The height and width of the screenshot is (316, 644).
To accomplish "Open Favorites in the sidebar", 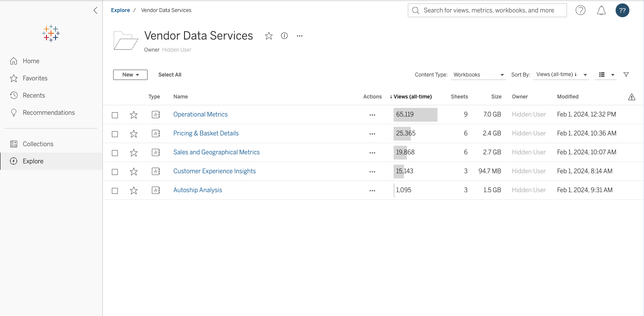I will coord(35,78).
